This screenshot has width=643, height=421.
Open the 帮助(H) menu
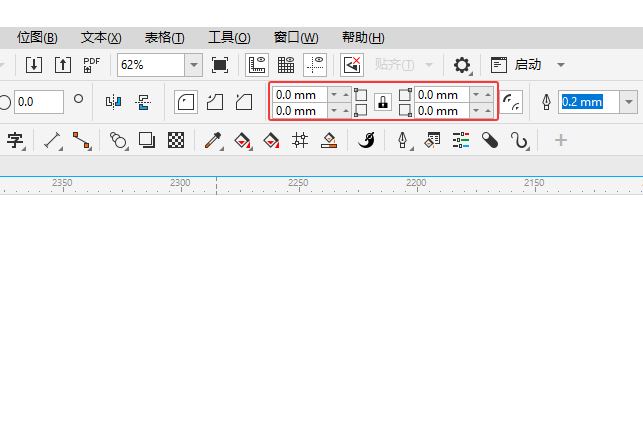click(x=363, y=38)
